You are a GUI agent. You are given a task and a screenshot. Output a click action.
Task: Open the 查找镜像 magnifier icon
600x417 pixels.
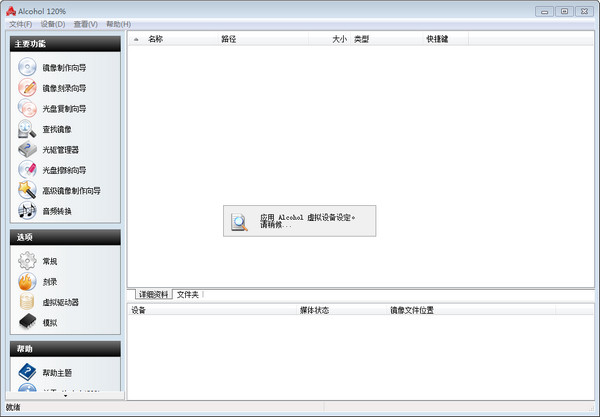tap(27, 129)
